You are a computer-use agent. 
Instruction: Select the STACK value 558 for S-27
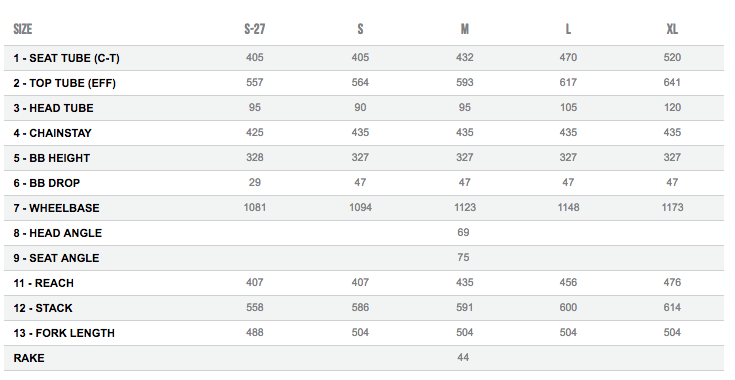point(255,307)
